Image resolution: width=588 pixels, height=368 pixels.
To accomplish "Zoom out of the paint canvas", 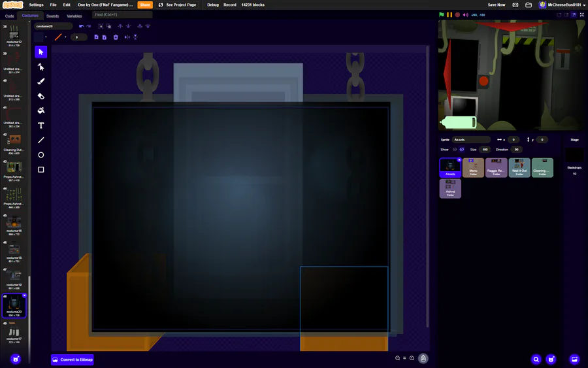I will click(397, 358).
